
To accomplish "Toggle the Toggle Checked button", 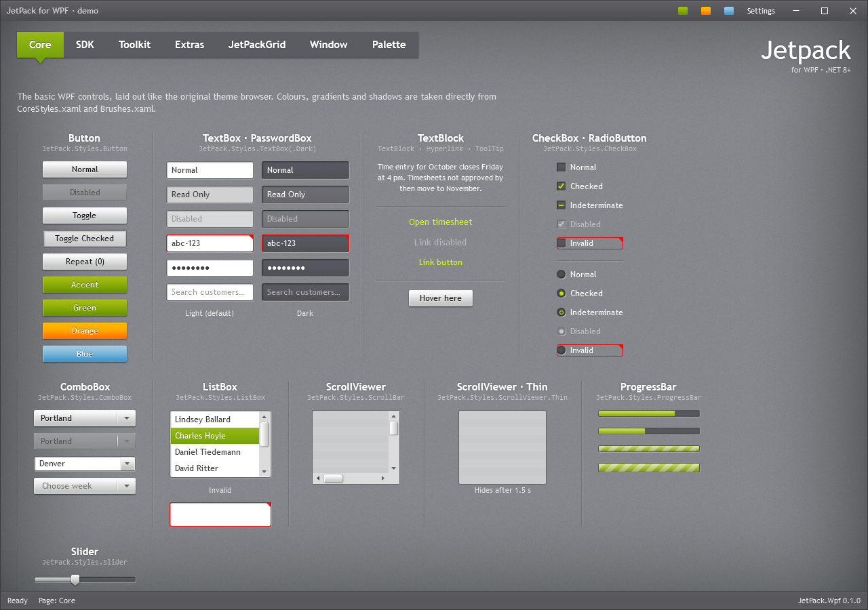I will click(85, 239).
